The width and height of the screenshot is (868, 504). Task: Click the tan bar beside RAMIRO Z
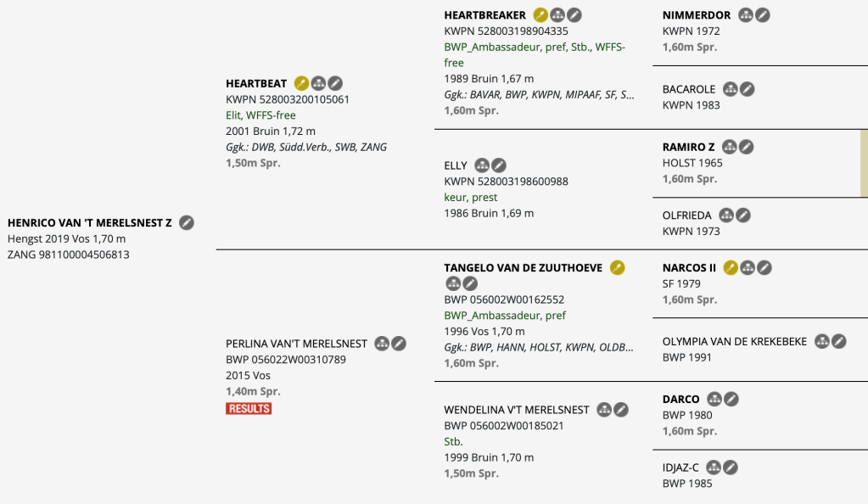coord(864,163)
